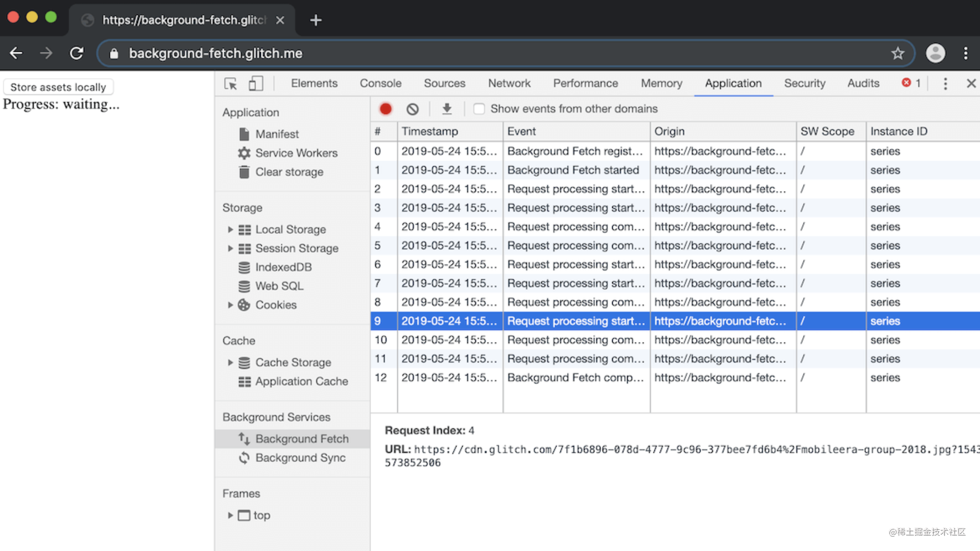This screenshot has height=551, width=980.
Task: Enable Show events from other domains
Action: pyautogui.click(x=478, y=109)
